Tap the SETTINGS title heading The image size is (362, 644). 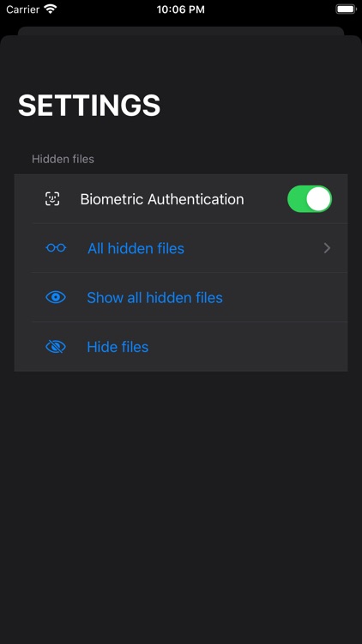[89, 106]
